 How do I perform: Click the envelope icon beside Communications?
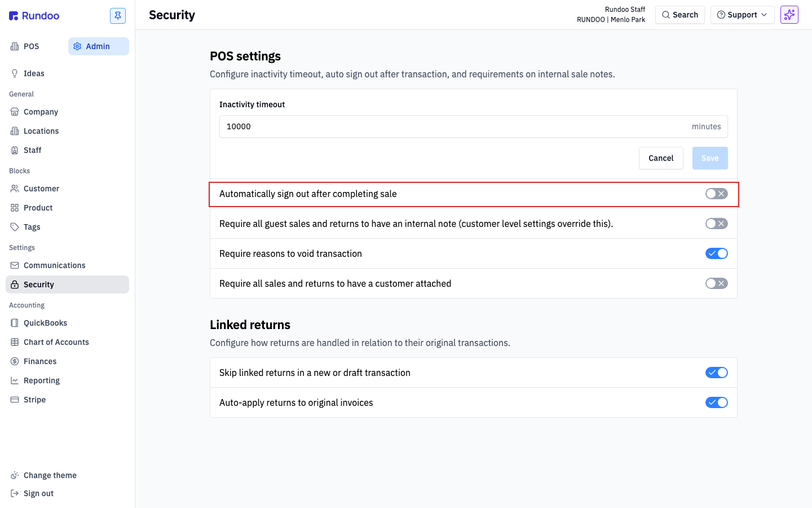point(15,265)
